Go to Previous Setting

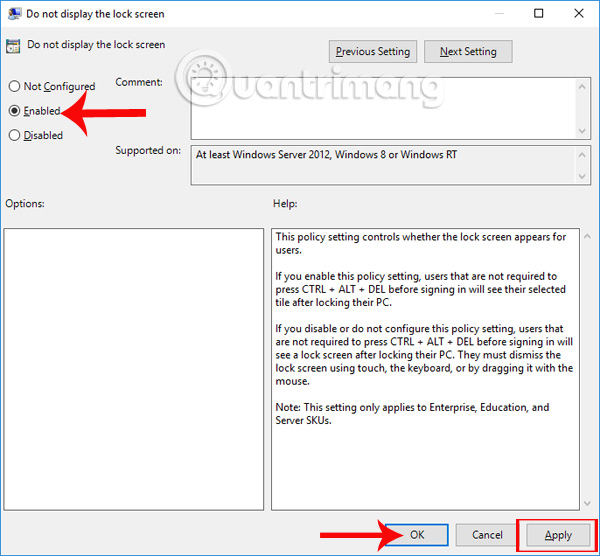[373, 51]
